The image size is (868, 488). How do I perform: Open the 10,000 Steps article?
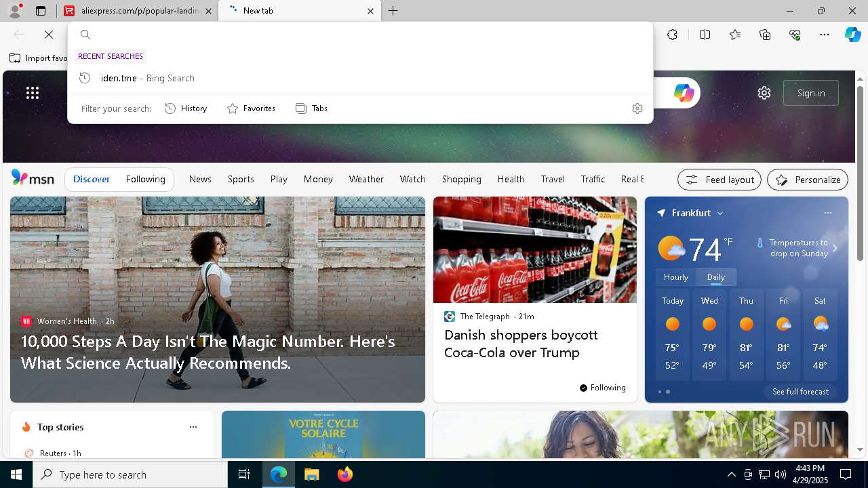pos(208,352)
